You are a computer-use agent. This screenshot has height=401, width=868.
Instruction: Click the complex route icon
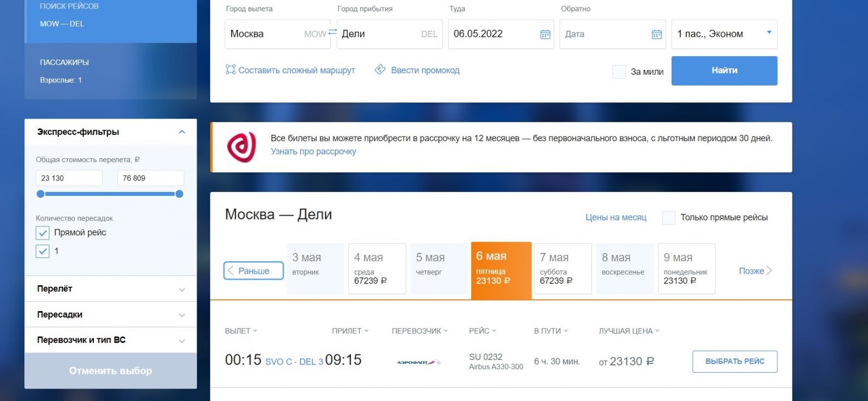pyautogui.click(x=231, y=70)
